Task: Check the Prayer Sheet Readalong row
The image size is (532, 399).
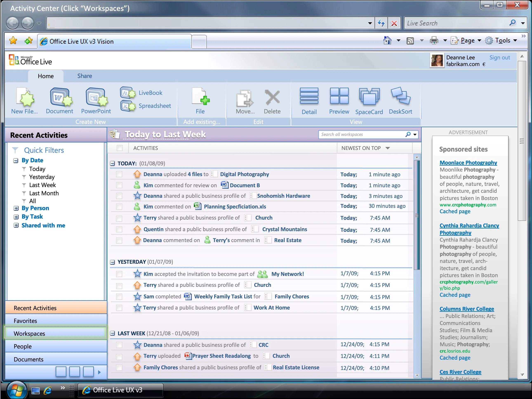Action: (119, 357)
